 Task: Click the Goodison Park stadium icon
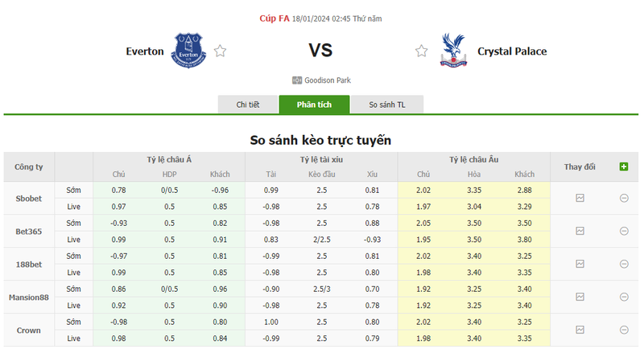[x=296, y=80]
